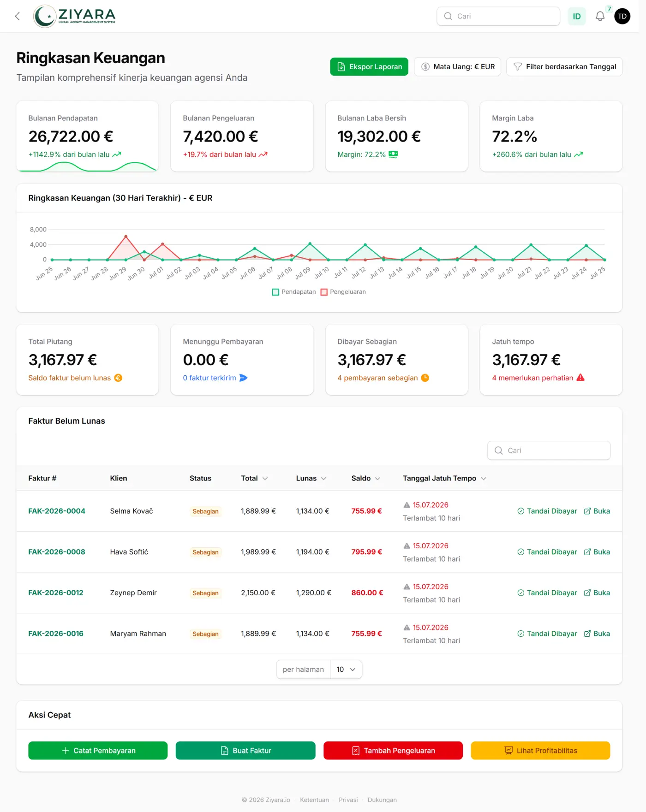The height and width of the screenshot is (812, 646).
Task: Click Buka for FAK-2026-0016
Action: tap(597, 634)
